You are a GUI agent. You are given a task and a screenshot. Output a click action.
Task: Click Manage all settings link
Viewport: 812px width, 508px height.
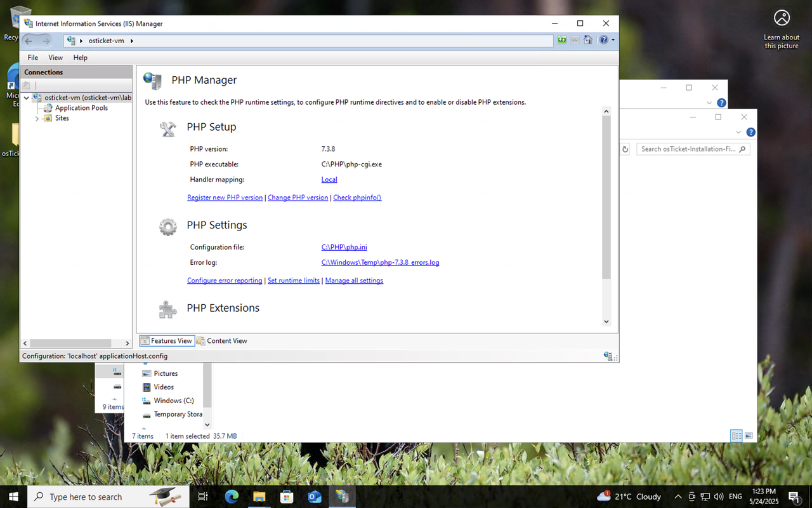(x=354, y=281)
